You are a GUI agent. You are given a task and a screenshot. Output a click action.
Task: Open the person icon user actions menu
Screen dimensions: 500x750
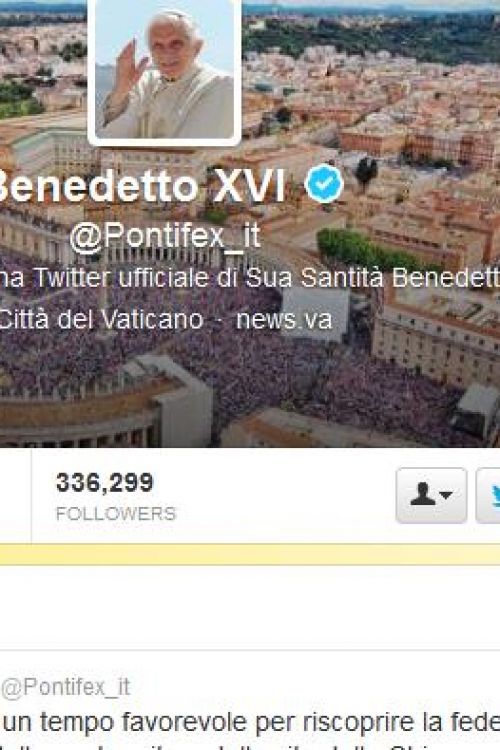click(x=431, y=495)
